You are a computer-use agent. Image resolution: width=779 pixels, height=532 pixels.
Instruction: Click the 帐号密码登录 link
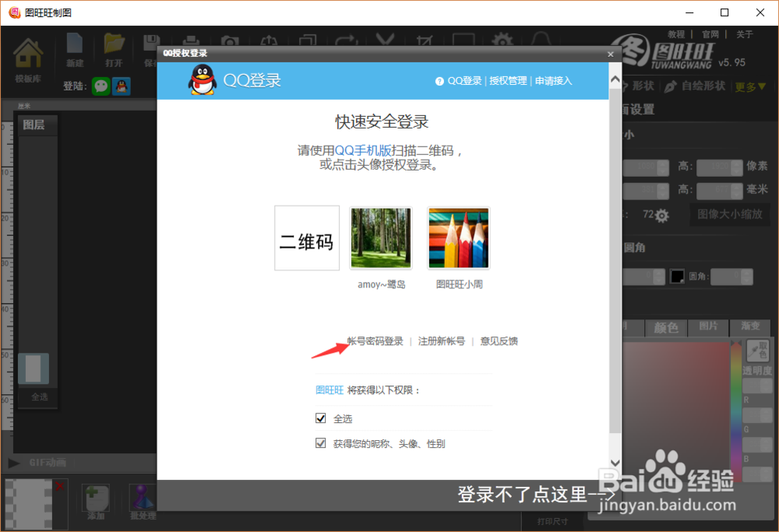coord(375,341)
